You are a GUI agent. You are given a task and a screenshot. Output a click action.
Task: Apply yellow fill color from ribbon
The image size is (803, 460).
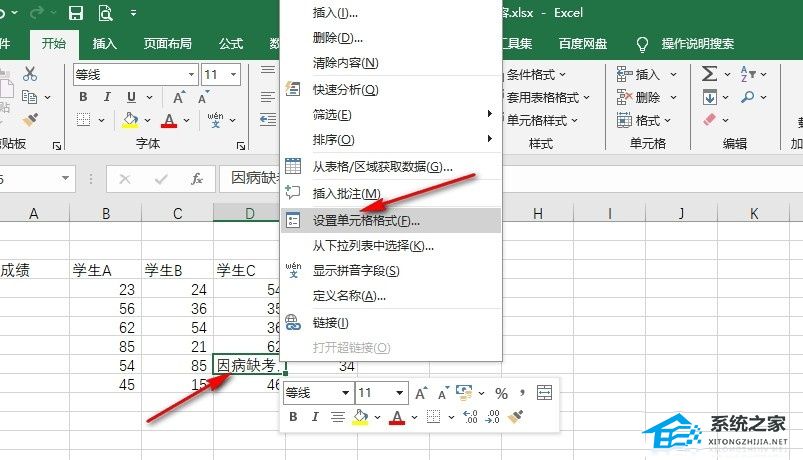130,120
